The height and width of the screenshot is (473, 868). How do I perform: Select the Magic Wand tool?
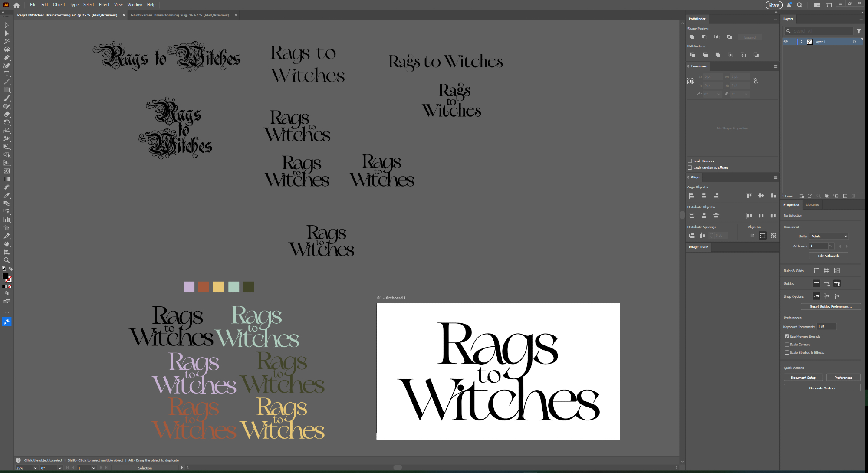(7, 41)
